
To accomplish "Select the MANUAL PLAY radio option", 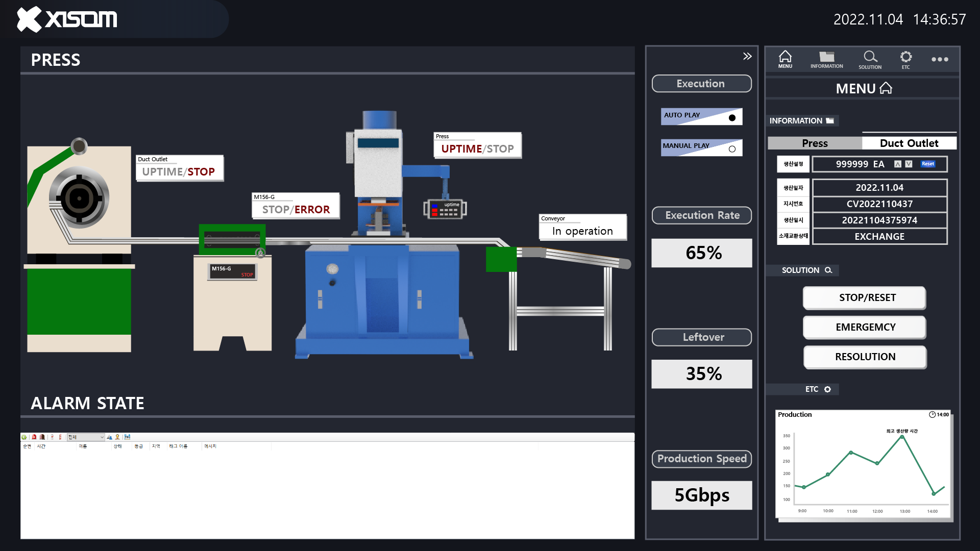I will pos(732,149).
